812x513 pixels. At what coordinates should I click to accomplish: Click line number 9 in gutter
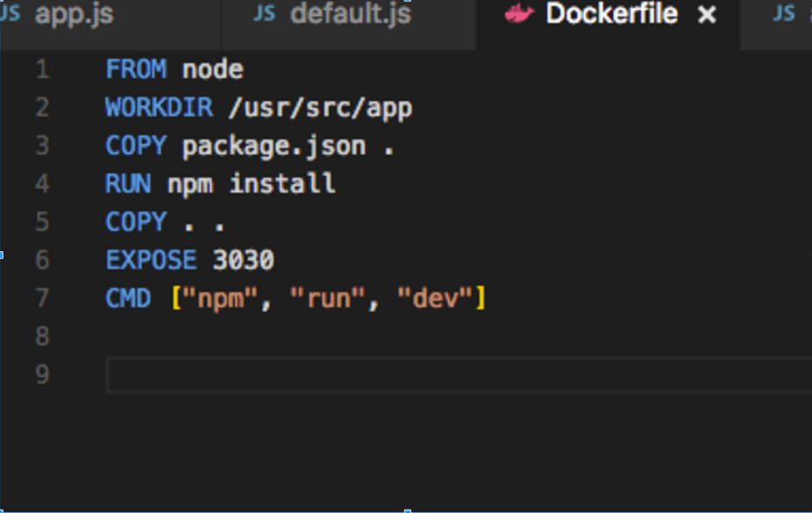43,375
